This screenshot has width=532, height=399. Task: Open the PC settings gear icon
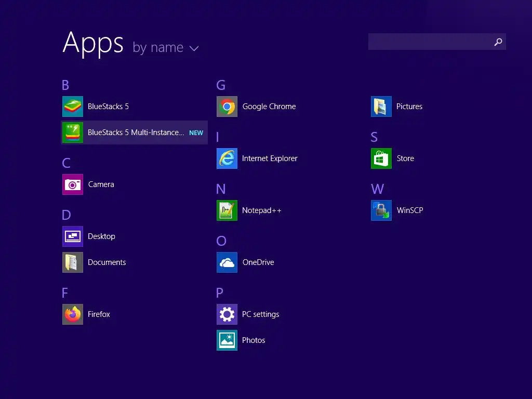click(227, 314)
